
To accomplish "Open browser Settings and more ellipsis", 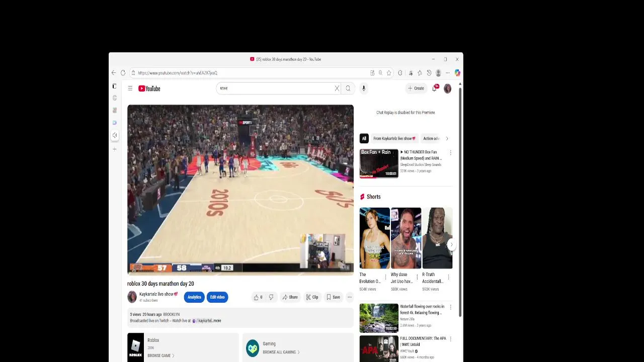I will (447, 73).
